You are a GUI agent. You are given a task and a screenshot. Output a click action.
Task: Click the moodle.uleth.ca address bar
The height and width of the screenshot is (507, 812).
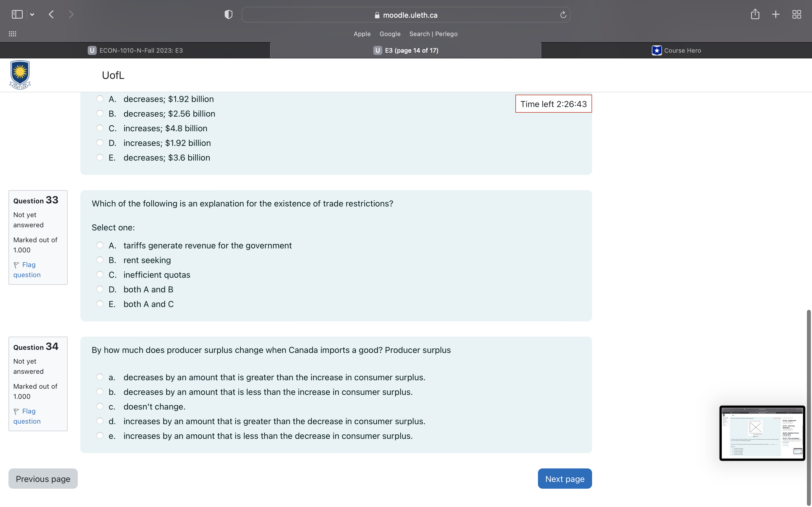[406, 15]
